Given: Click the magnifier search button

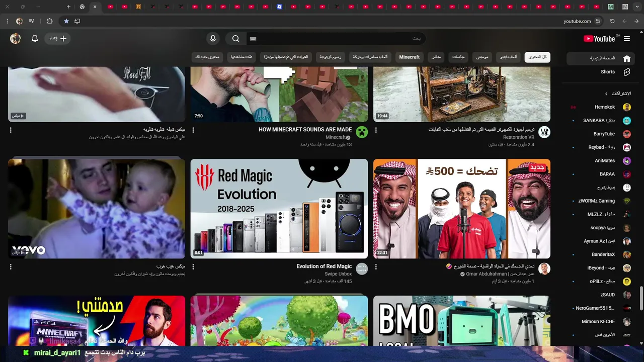Looking at the screenshot, I should pyautogui.click(x=235, y=39).
